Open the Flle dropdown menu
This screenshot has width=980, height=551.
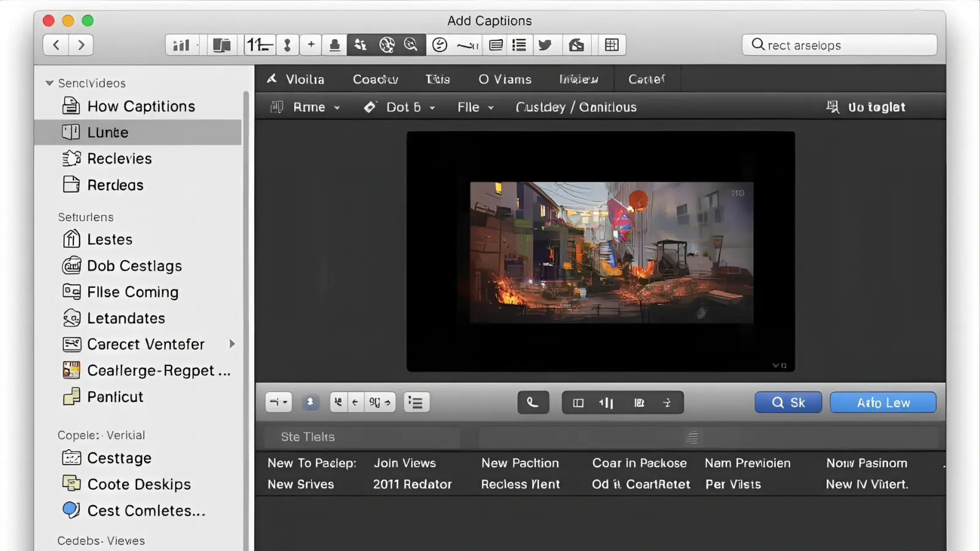tap(475, 107)
